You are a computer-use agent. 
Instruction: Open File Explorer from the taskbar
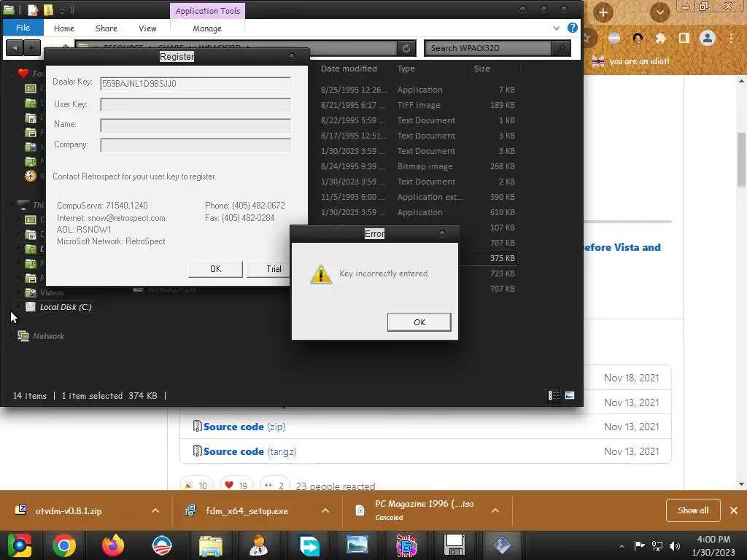[210, 545]
